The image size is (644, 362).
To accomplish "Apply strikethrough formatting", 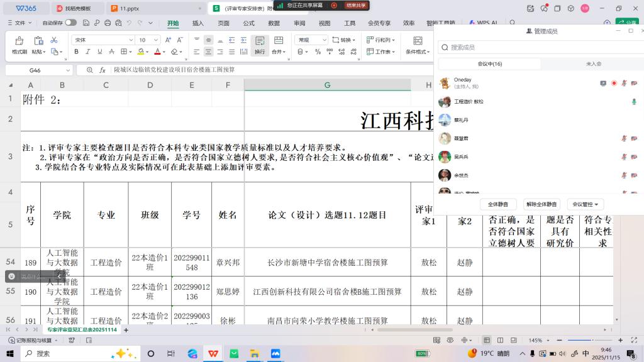I will coord(111,52).
